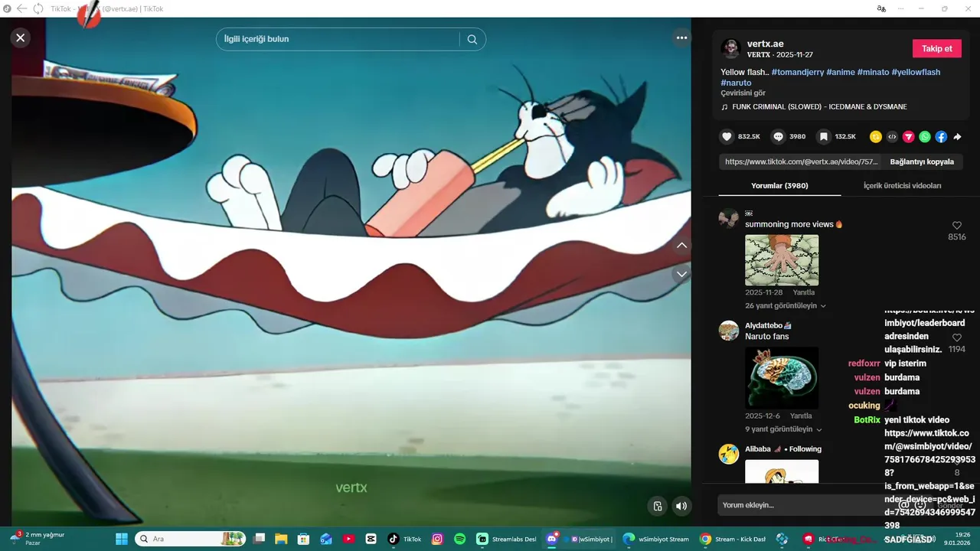The height and width of the screenshot is (551, 980).
Task: Like the video with heart icon
Action: pos(727,137)
